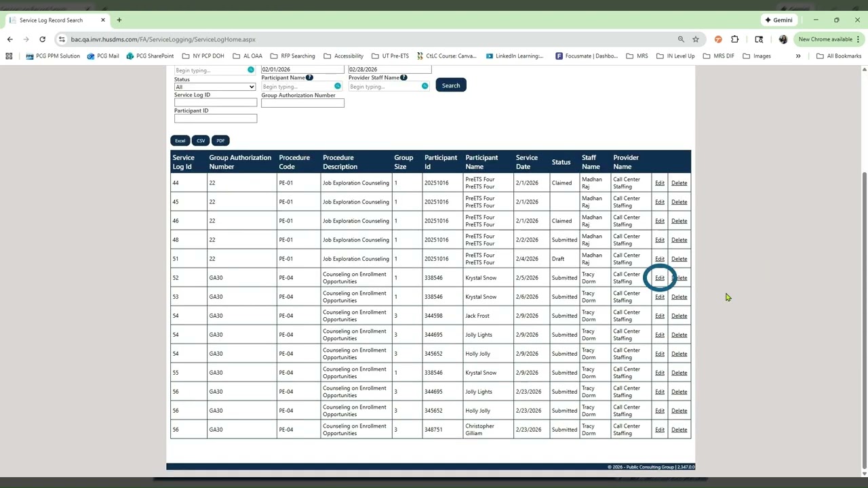Screen dimensions: 868x488
Task: Open the MRS bookmark folder
Action: click(x=637, y=56)
